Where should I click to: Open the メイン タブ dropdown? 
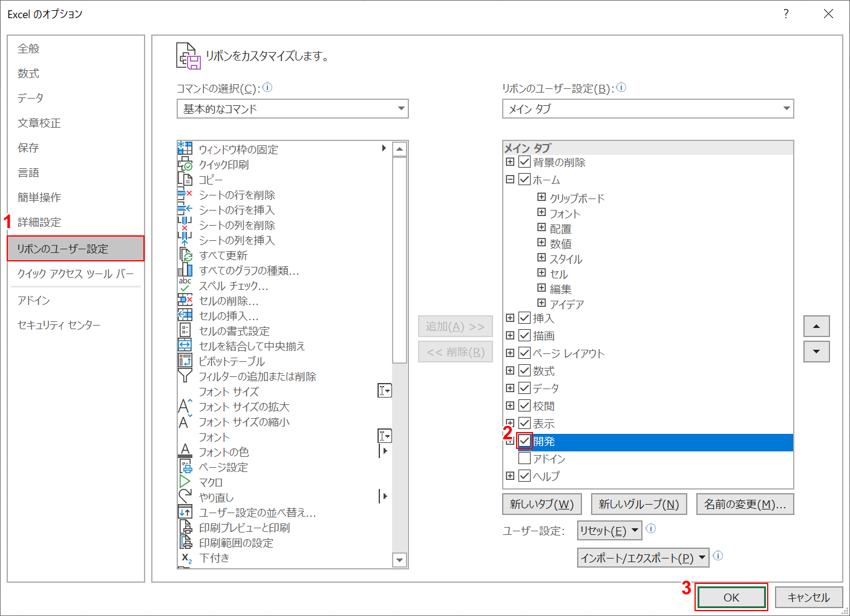(x=786, y=109)
